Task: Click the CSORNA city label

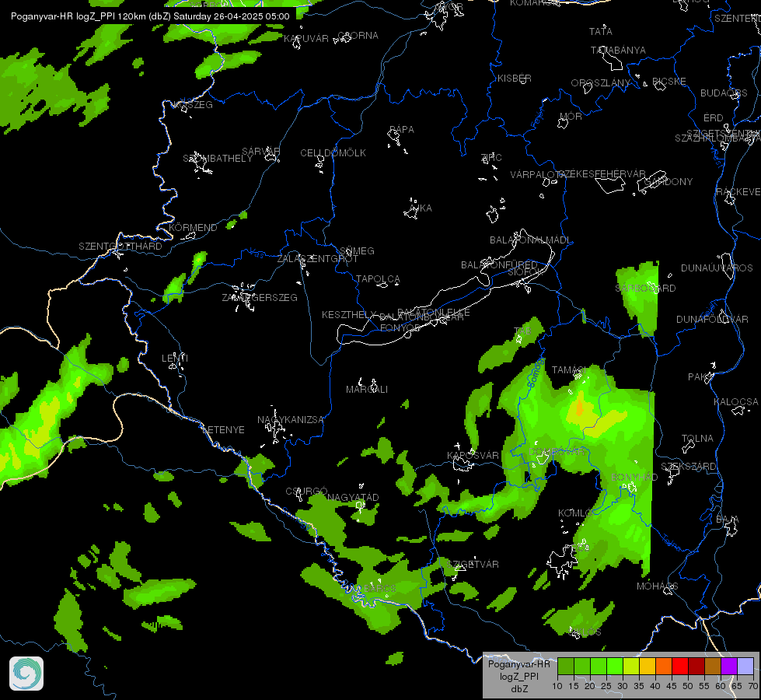Action: coord(358,36)
